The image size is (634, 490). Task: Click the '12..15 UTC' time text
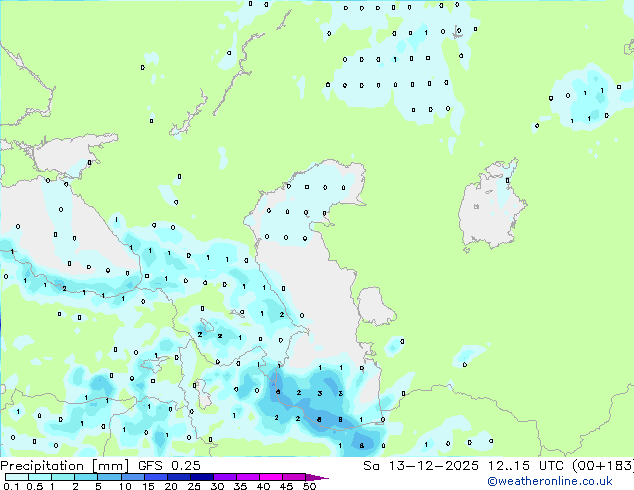525,466
